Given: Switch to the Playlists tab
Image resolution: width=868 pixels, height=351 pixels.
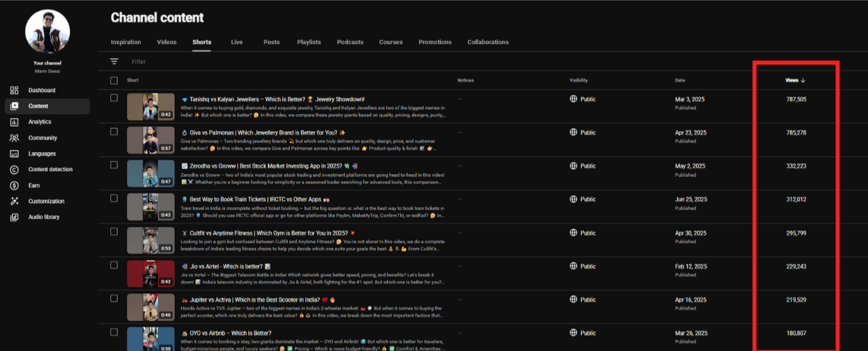Looking at the screenshot, I should pyautogui.click(x=309, y=42).
